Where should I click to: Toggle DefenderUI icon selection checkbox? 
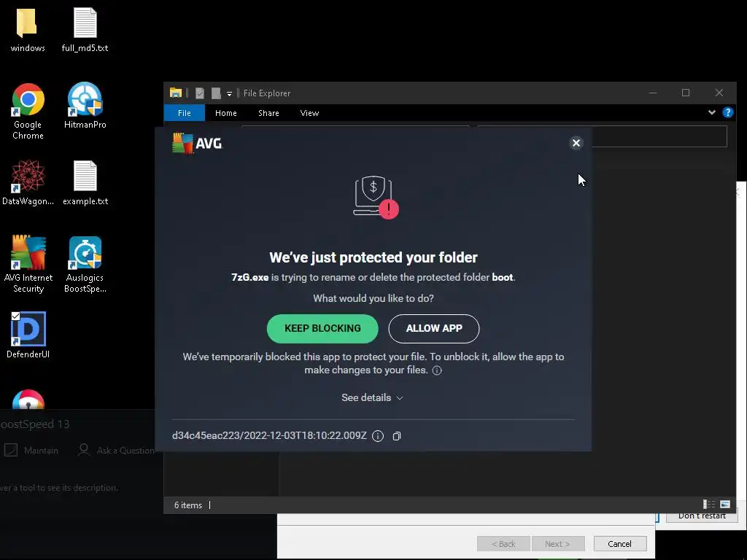coord(15,316)
